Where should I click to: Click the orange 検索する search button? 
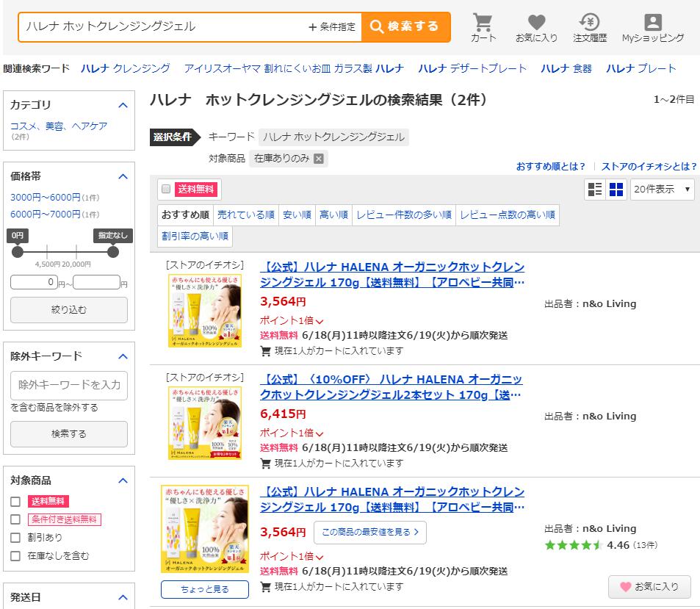pos(405,26)
